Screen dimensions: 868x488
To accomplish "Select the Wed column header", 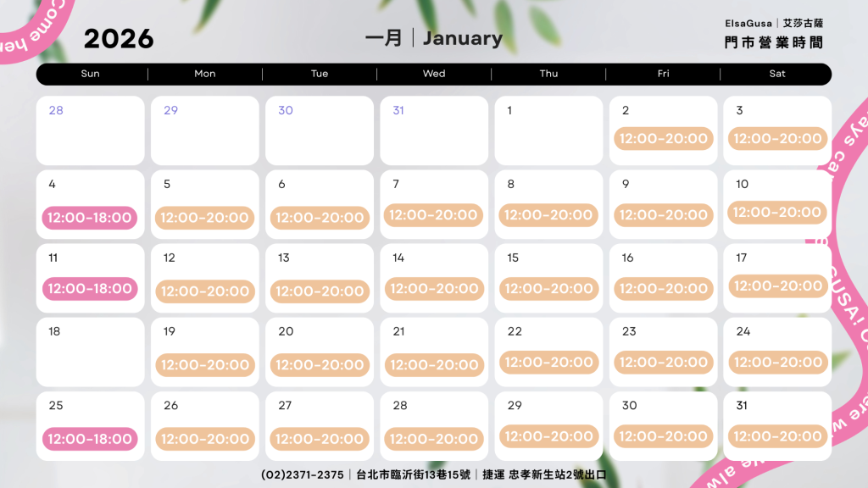I will (x=434, y=74).
